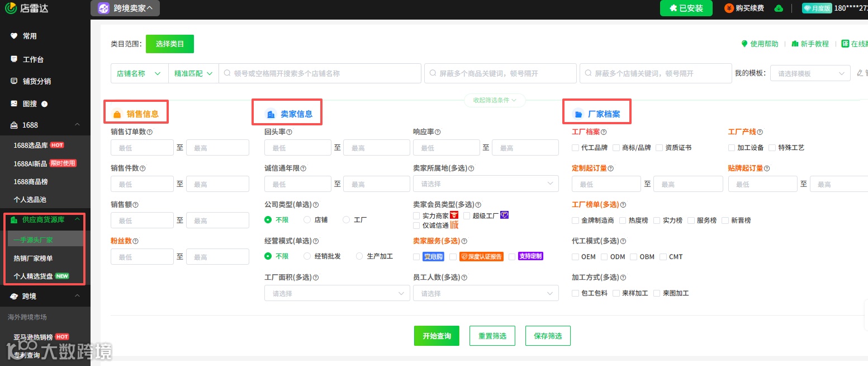Image resolution: width=868 pixels, height=366 pixels.
Task: Click the monitor icon beside 工作台
Action: (14, 59)
